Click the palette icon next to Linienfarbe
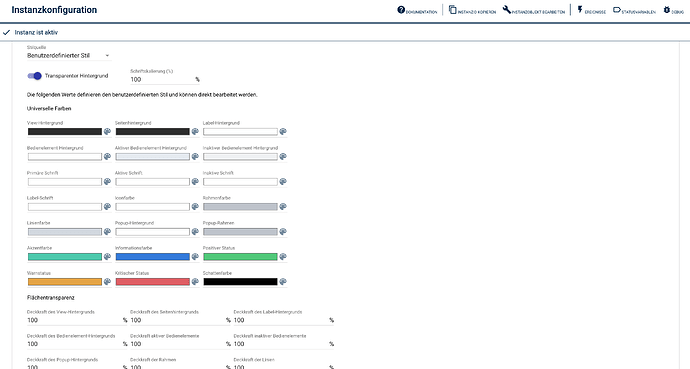The image size is (690, 369). coord(107,232)
